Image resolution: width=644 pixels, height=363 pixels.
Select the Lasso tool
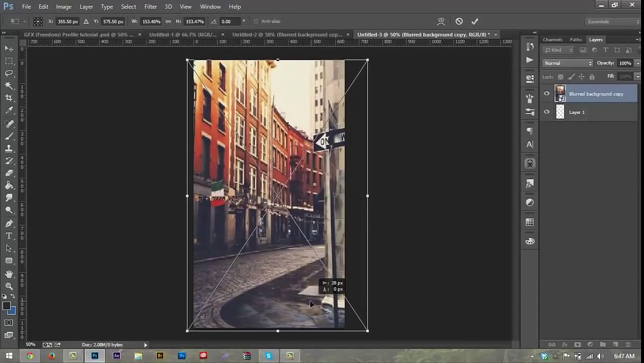(x=9, y=73)
